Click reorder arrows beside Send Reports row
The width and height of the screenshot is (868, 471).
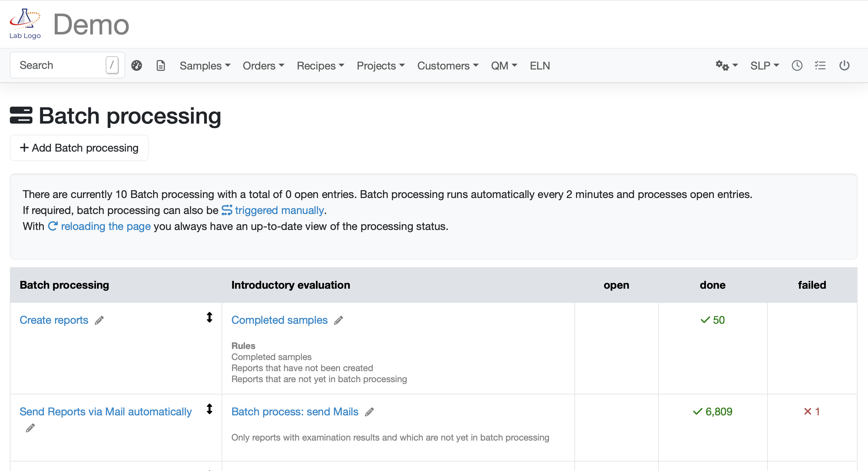(210, 409)
